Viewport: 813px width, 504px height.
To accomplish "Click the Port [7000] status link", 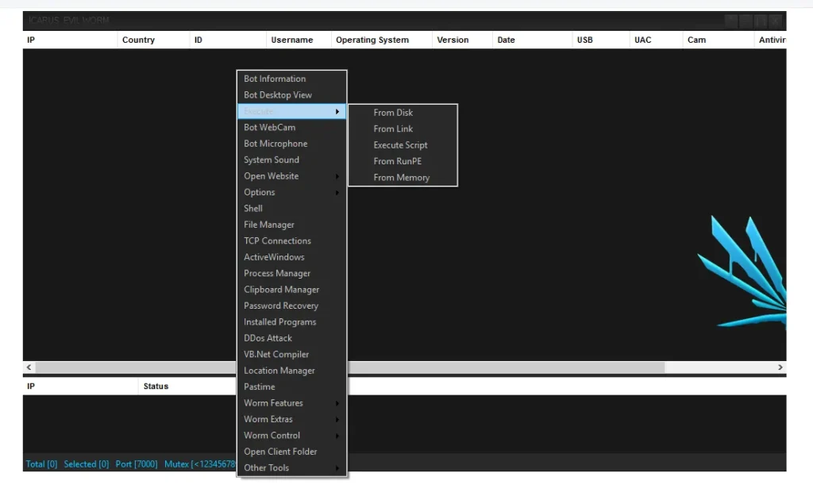I will pyautogui.click(x=136, y=464).
